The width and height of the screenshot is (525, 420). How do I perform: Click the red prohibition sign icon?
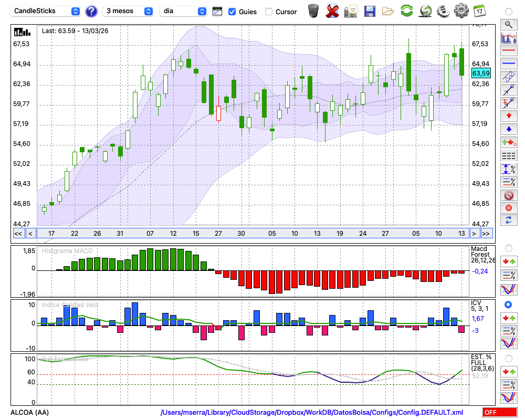click(508, 195)
